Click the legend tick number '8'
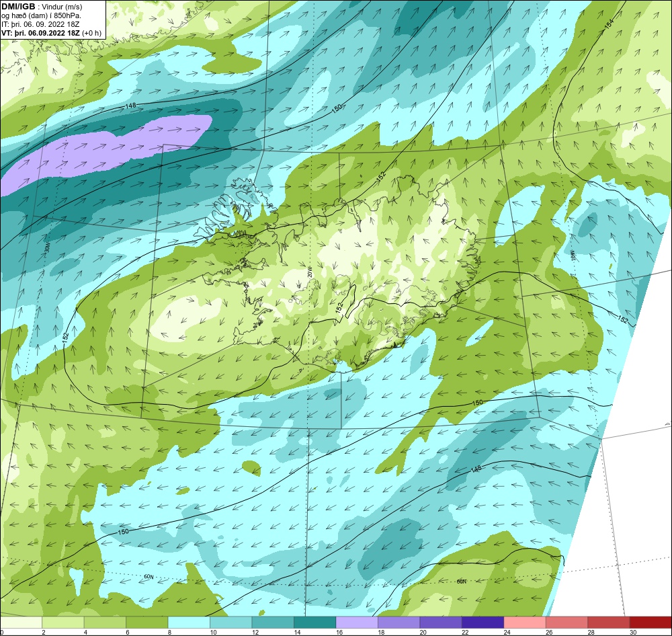 [170, 632]
